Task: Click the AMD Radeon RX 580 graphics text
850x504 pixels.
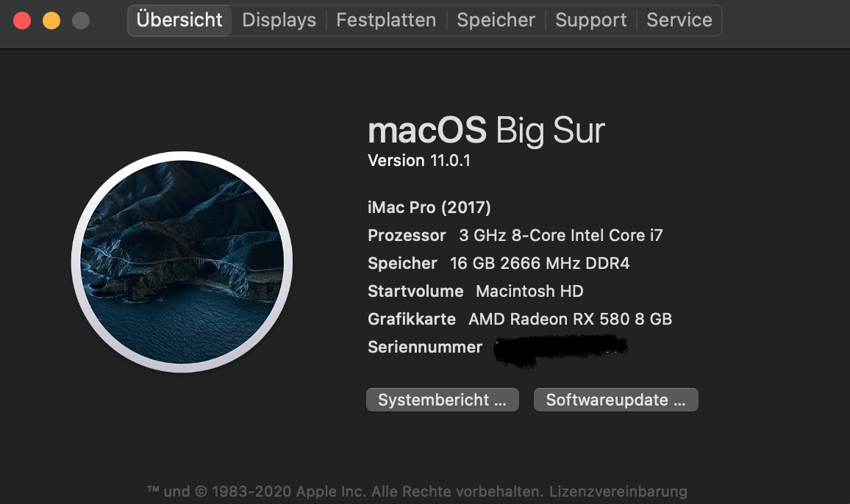Action: pos(570,320)
